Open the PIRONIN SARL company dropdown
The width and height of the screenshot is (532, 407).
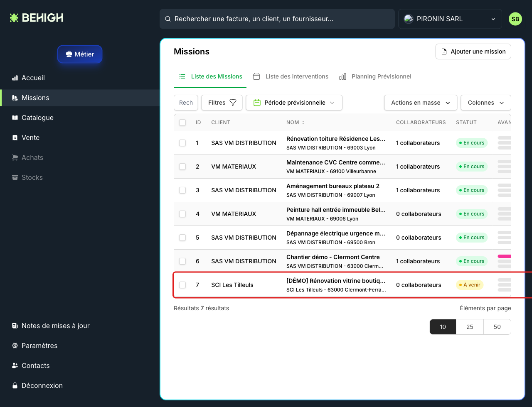point(450,19)
